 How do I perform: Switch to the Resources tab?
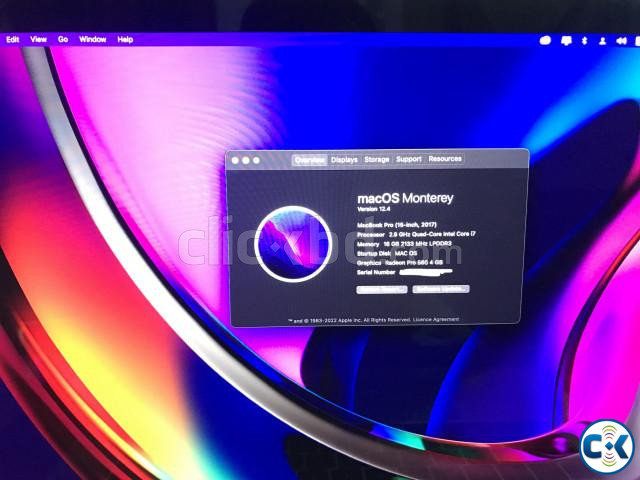445,158
